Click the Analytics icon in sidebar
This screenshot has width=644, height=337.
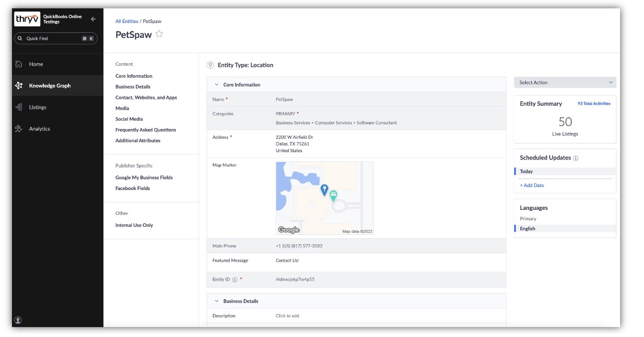click(x=19, y=129)
